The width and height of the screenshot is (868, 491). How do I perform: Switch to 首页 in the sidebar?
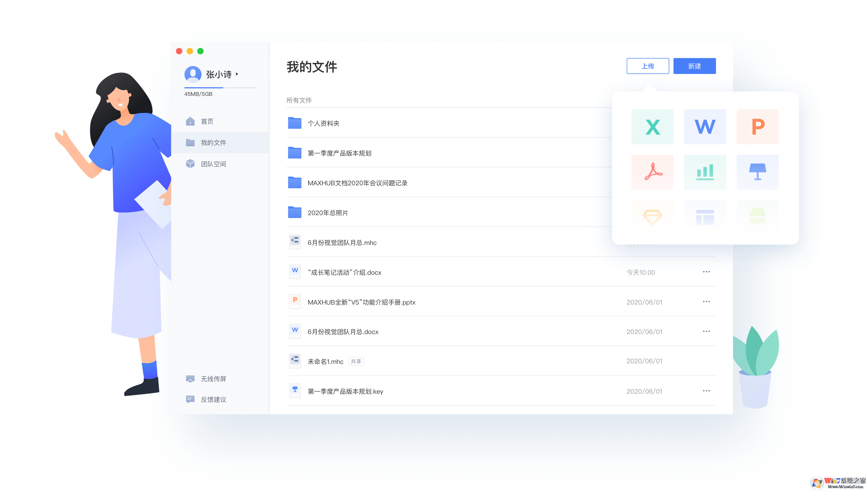(207, 121)
